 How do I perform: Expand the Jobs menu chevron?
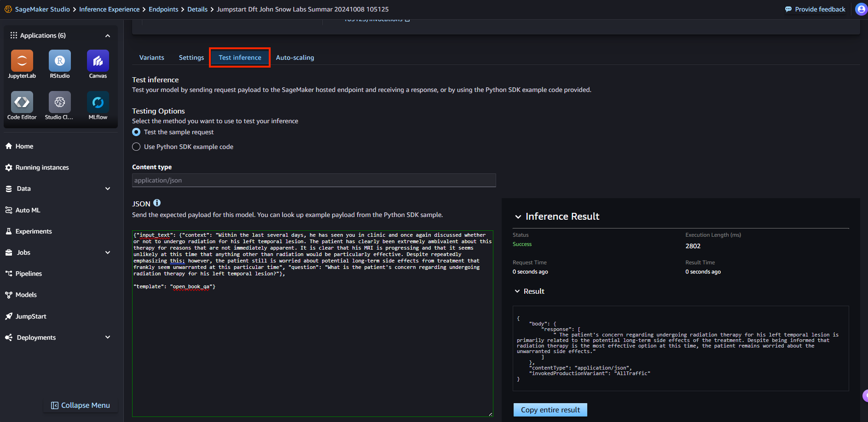point(108,252)
